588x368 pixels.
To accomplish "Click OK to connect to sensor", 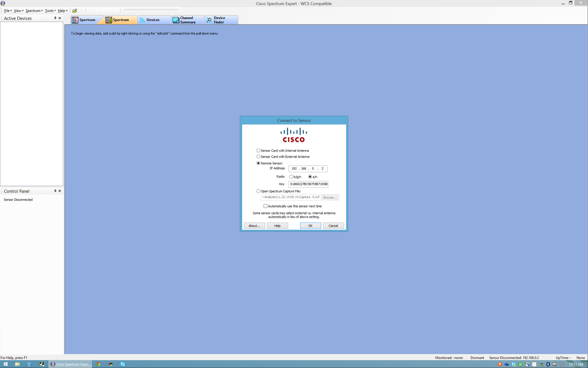I will tap(310, 226).
